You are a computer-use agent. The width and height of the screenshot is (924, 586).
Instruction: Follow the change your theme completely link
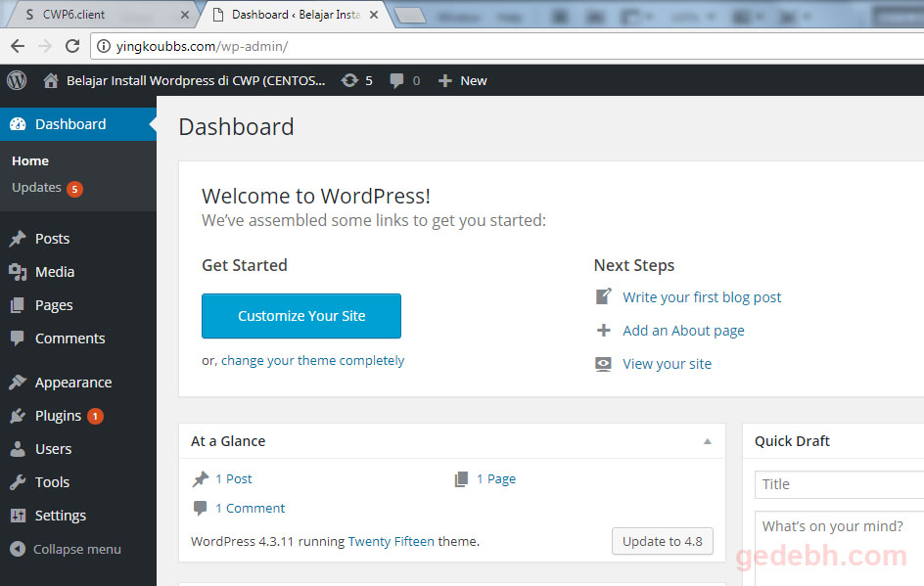coord(313,360)
